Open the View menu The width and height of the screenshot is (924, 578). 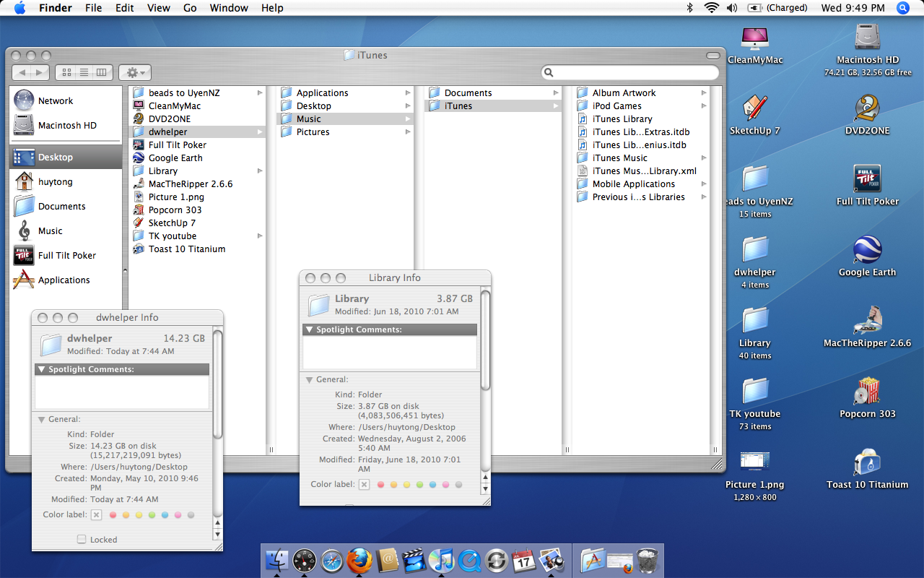[x=159, y=8]
